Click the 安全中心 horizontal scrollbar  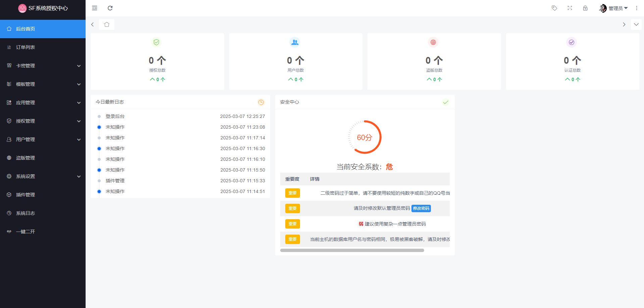coord(352,250)
